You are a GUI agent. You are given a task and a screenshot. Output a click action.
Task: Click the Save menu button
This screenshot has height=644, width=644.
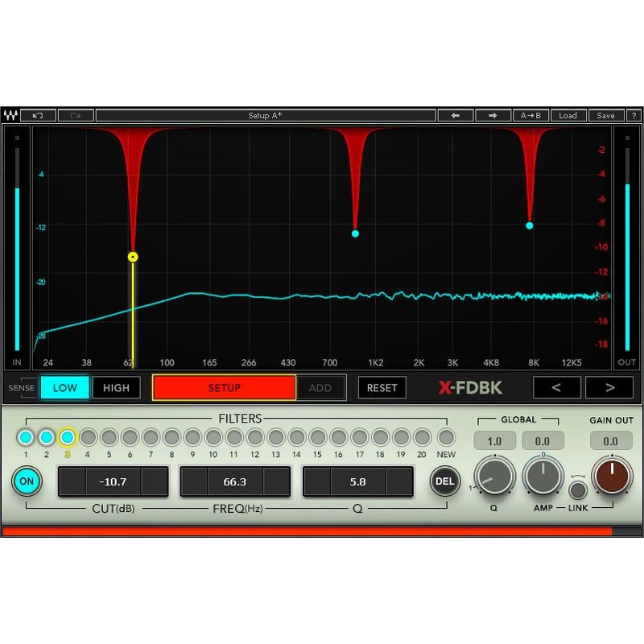pyautogui.click(x=605, y=116)
